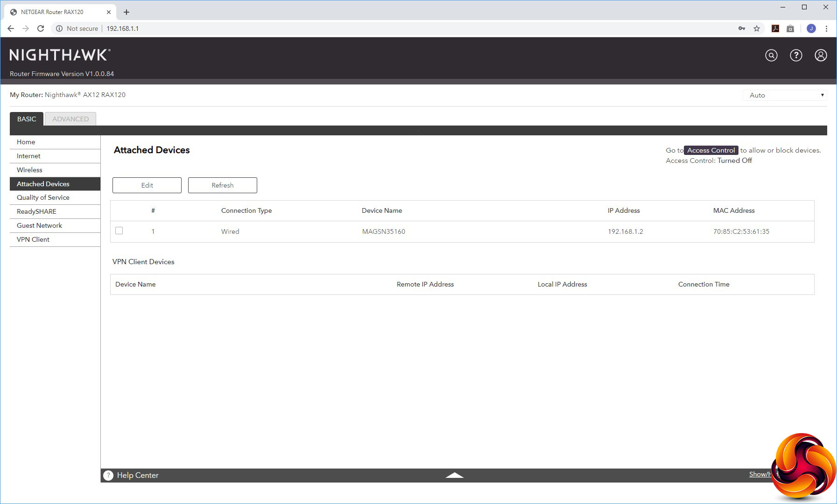Screen dimensions: 837x504
Task: Select Attached Devices in sidebar
Action: tap(55, 184)
